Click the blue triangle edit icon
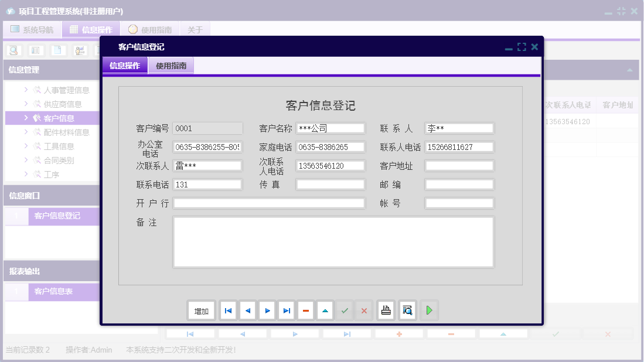644x362 pixels. [x=325, y=310]
